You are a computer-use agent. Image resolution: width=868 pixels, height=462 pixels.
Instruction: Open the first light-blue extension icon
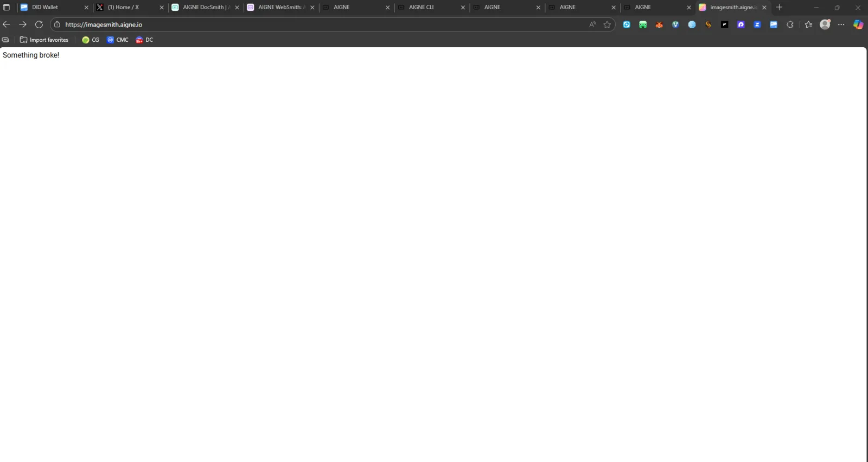pyautogui.click(x=627, y=24)
